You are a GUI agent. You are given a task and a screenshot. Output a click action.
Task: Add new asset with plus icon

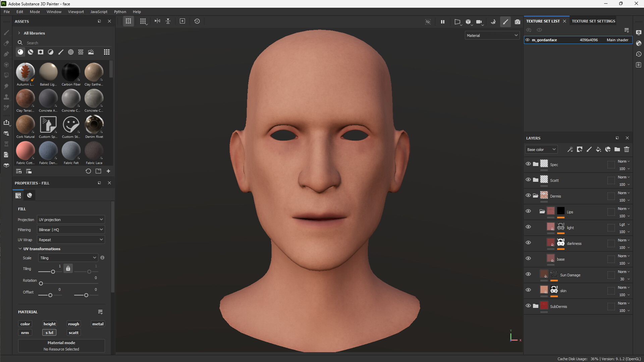click(108, 171)
